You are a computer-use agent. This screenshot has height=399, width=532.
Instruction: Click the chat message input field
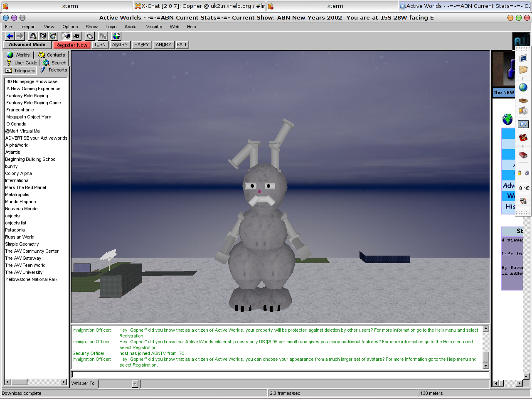(x=281, y=374)
